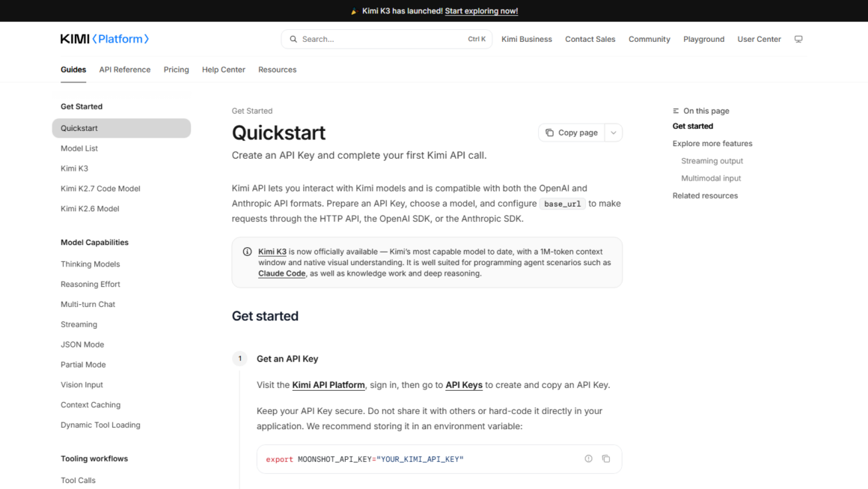Click the On this page list icon
The height and width of the screenshot is (489, 868).
tap(676, 111)
